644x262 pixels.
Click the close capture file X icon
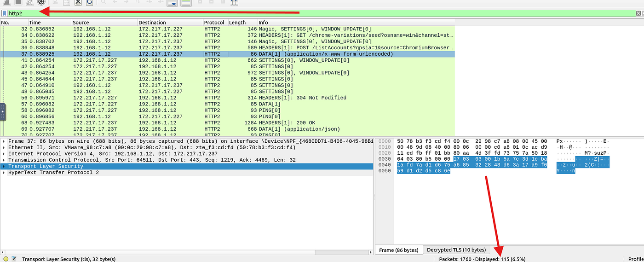click(x=78, y=2)
